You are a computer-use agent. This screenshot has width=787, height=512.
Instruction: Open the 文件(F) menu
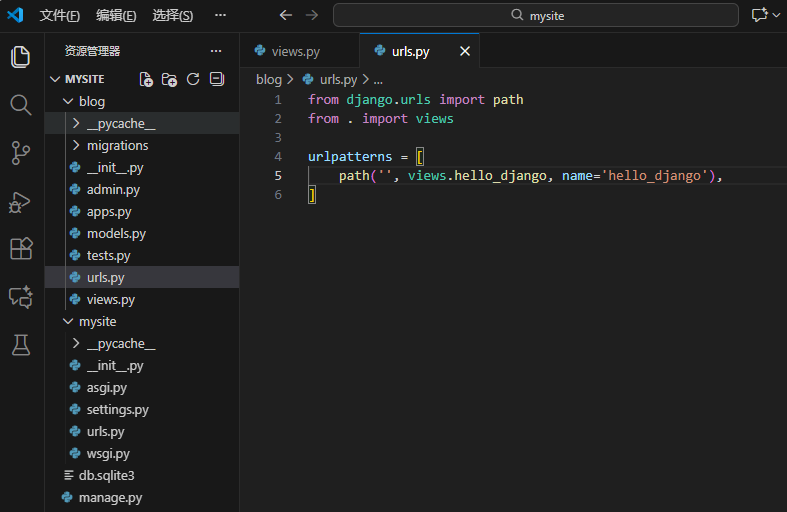pyautogui.click(x=60, y=16)
